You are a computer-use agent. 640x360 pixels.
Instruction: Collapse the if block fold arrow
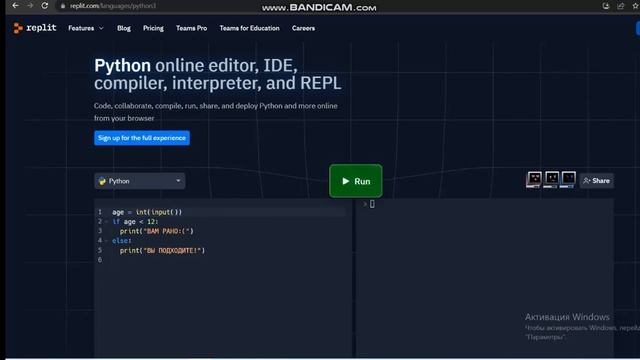107,222
